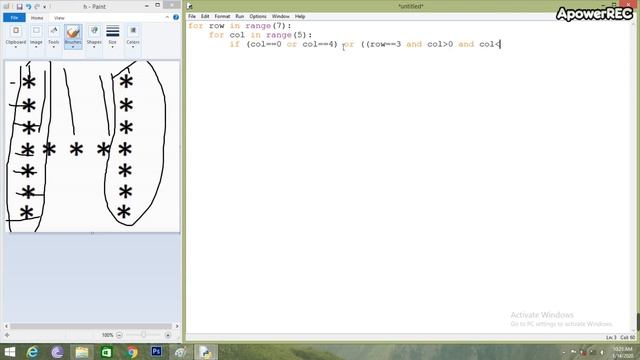The width and height of the screenshot is (640, 360).
Task: Launch Internet Explorer from the taskbar
Action: pos(33,352)
